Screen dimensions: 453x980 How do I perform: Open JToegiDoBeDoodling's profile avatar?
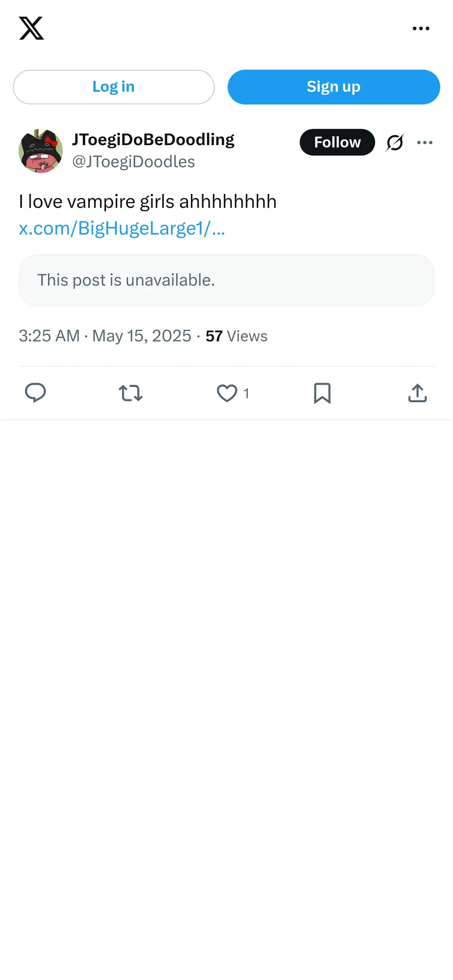pyautogui.click(x=41, y=151)
